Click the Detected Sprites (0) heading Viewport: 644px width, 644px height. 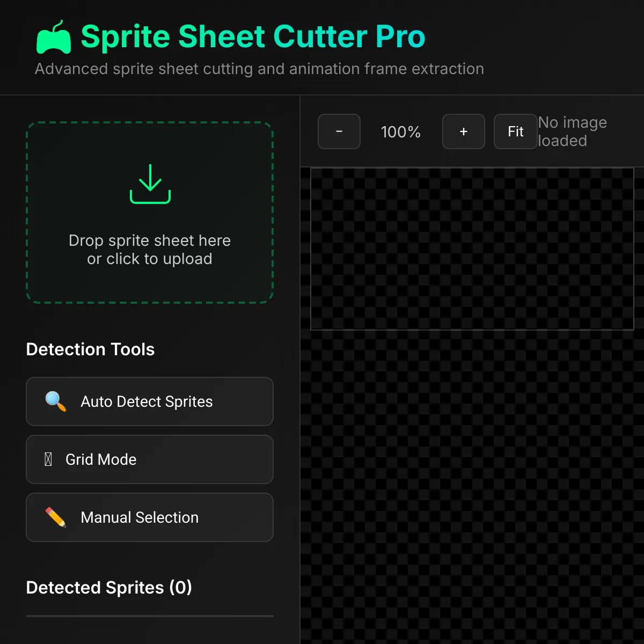[x=109, y=588]
